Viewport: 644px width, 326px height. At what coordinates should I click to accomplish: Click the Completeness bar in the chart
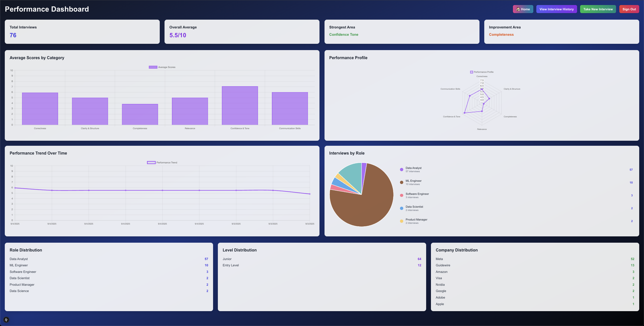click(x=140, y=115)
